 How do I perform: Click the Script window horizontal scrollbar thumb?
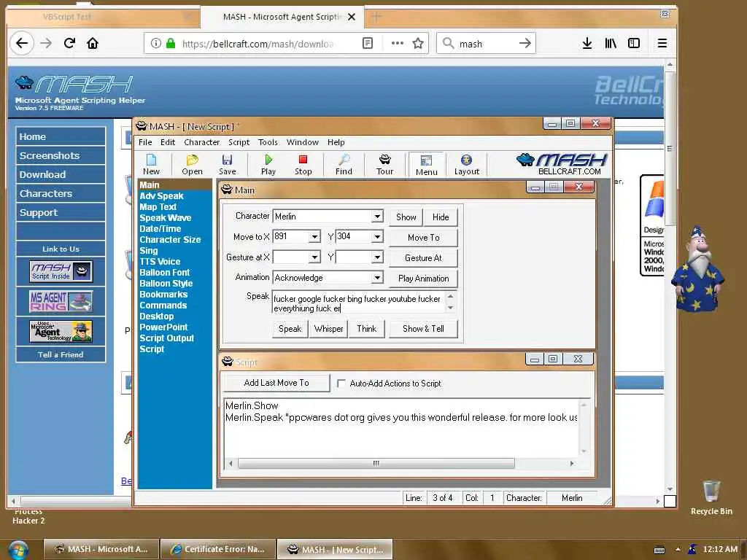tap(376, 463)
